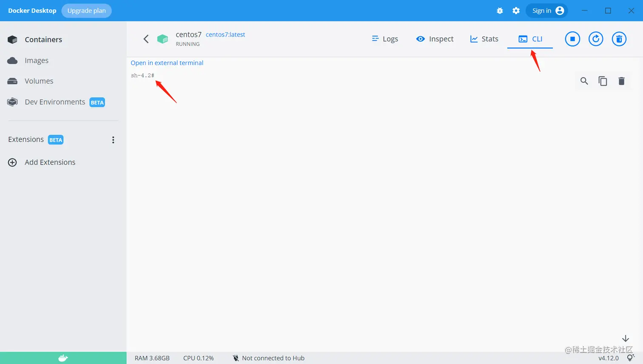Click the RUNNING status label
Viewport: 643px width, 364px height.
click(x=188, y=44)
